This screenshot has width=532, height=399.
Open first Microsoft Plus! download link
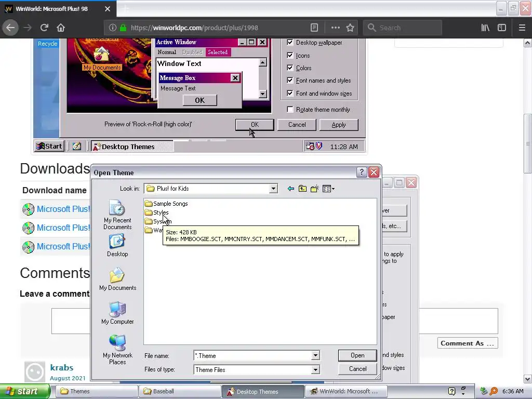click(x=63, y=209)
